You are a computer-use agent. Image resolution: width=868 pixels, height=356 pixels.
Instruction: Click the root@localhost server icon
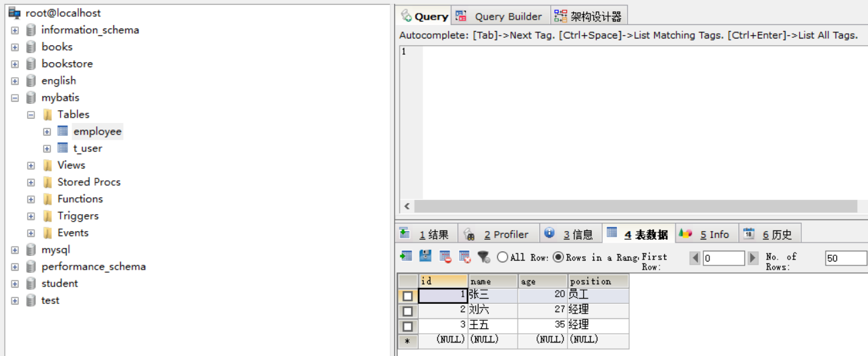tap(15, 13)
